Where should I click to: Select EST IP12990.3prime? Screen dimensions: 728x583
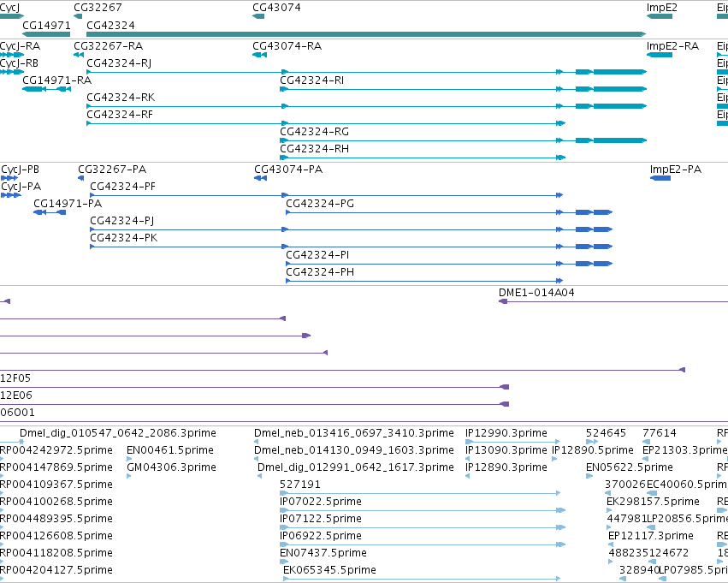click(x=506, y=433)
